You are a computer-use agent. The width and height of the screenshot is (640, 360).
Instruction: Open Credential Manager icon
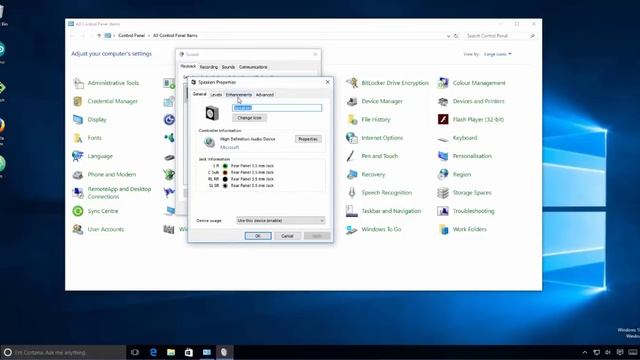(78, 101)
